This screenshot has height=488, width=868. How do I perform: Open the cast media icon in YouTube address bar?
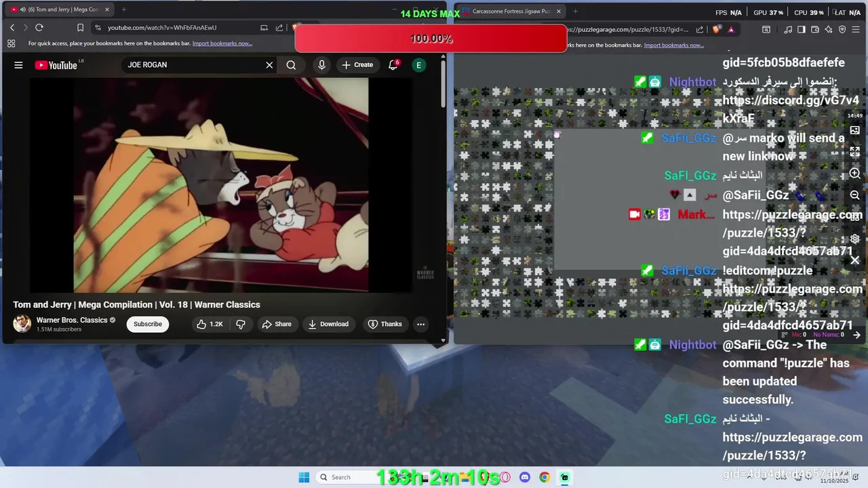tap(264, 28)
